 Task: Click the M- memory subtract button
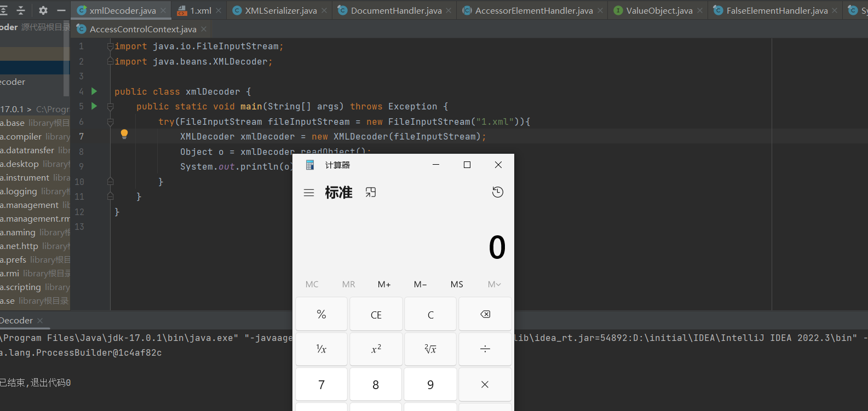(421, 284)
